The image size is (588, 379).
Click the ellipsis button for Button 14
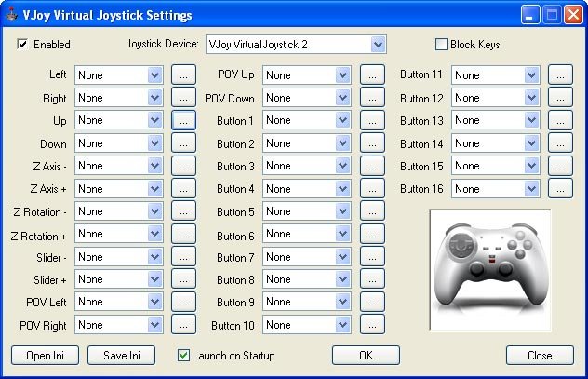tap(560, 143)
